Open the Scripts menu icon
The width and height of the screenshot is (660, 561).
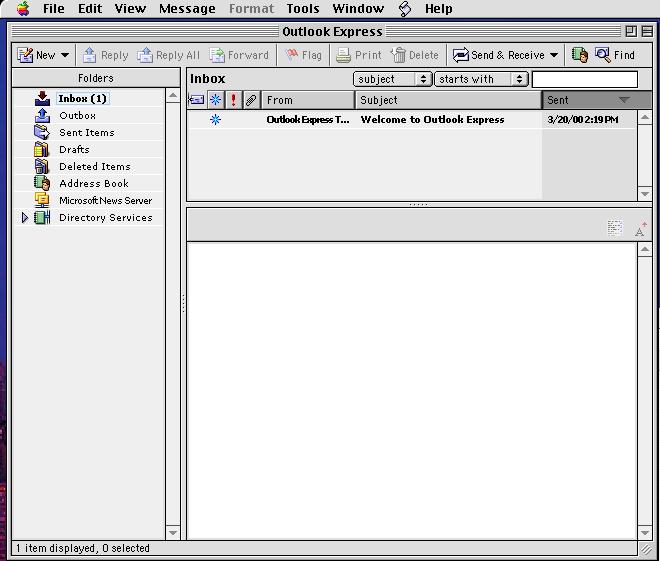pyautogui.click(x=405, y=9)
